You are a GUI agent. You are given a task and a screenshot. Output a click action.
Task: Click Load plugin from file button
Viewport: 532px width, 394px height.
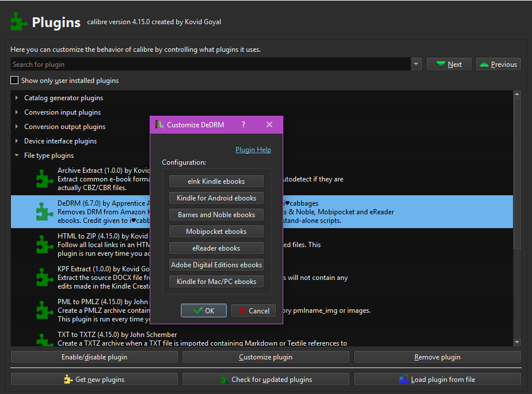[x=438, y=380]
